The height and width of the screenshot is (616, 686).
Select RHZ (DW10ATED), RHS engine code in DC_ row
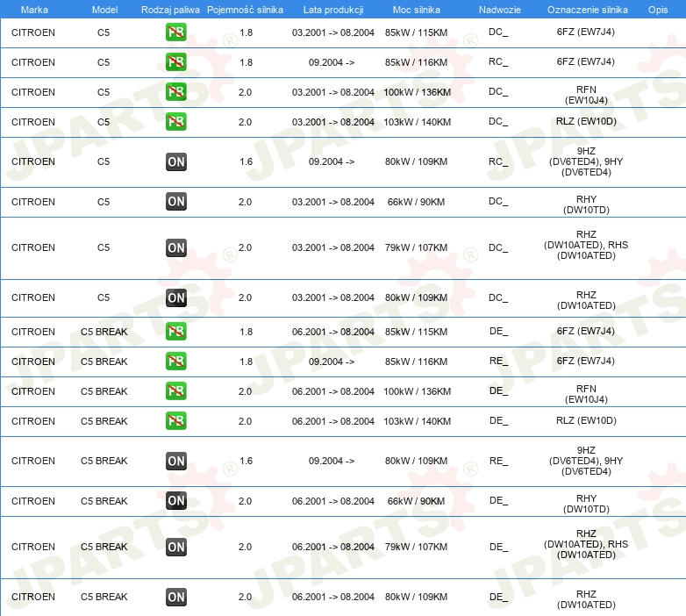[x=586, y=245]
